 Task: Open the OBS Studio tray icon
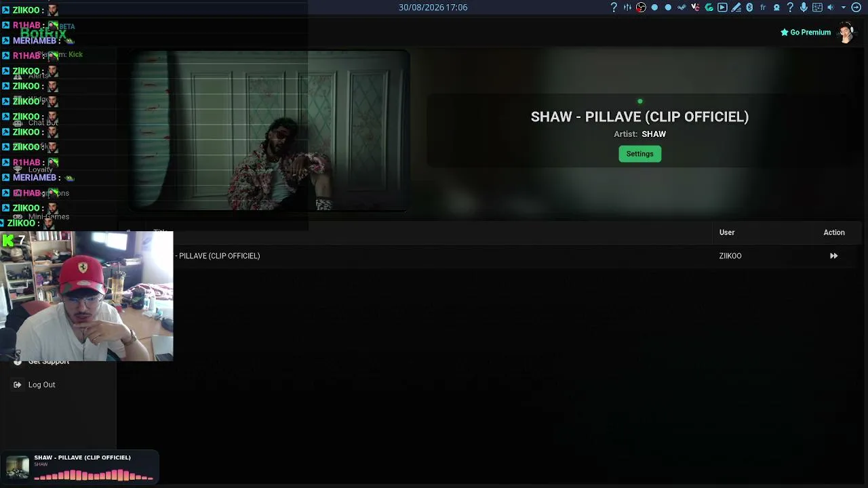pyautogui.click(x=641, y=7)
